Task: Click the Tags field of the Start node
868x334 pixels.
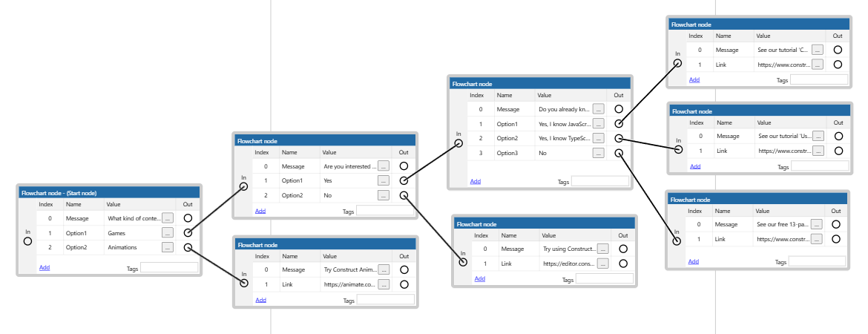Action: point(169,267)
